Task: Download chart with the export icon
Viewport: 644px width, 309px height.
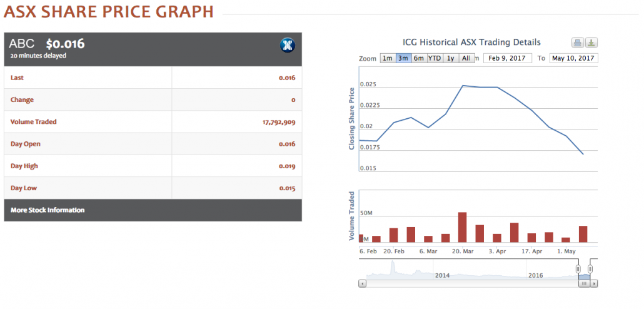Action: click(591, 43)
